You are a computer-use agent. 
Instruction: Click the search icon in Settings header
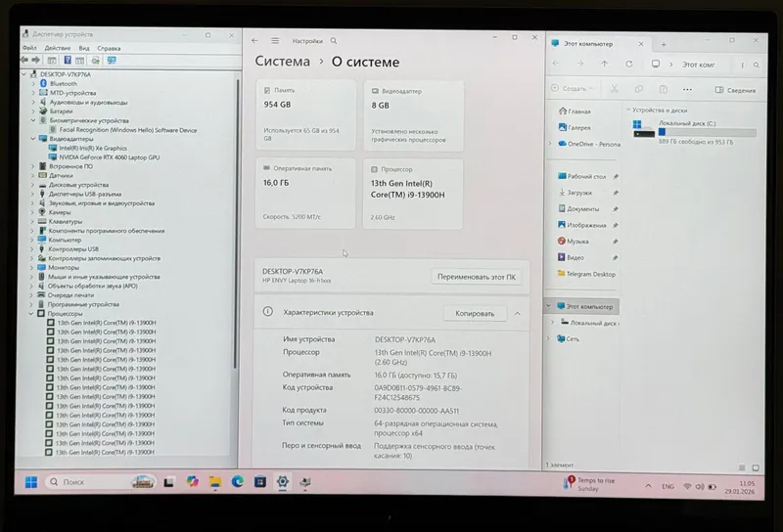334,41
